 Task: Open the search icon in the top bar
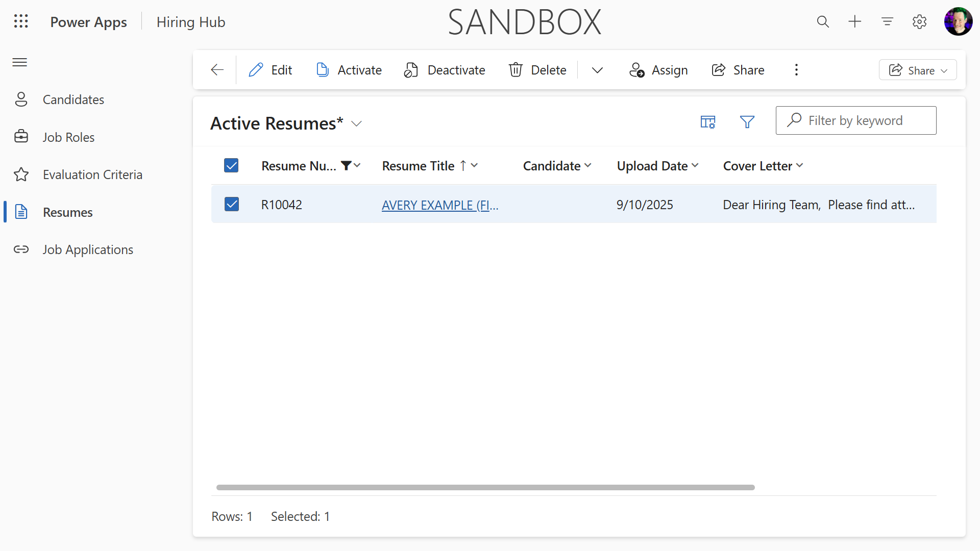823,21
